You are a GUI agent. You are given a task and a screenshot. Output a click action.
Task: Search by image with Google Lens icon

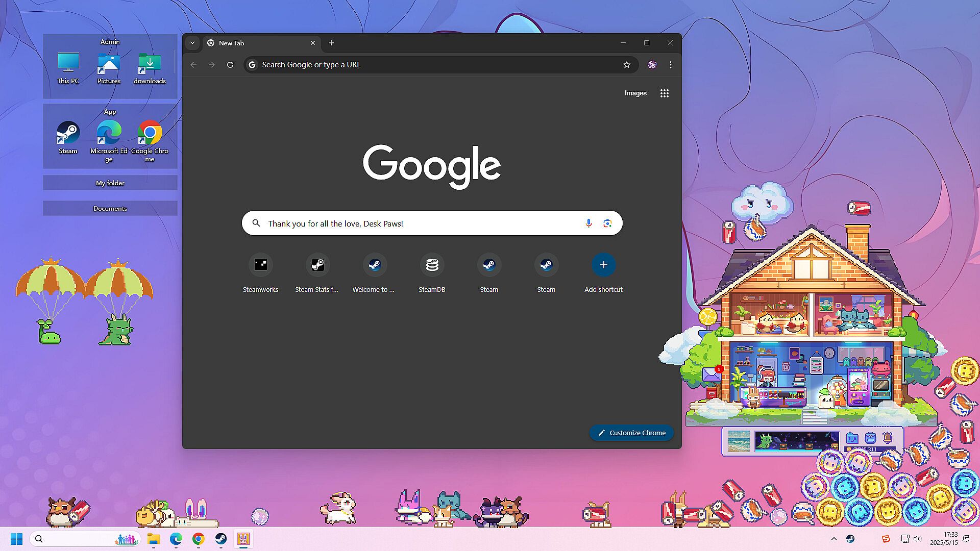coord(607,223)
